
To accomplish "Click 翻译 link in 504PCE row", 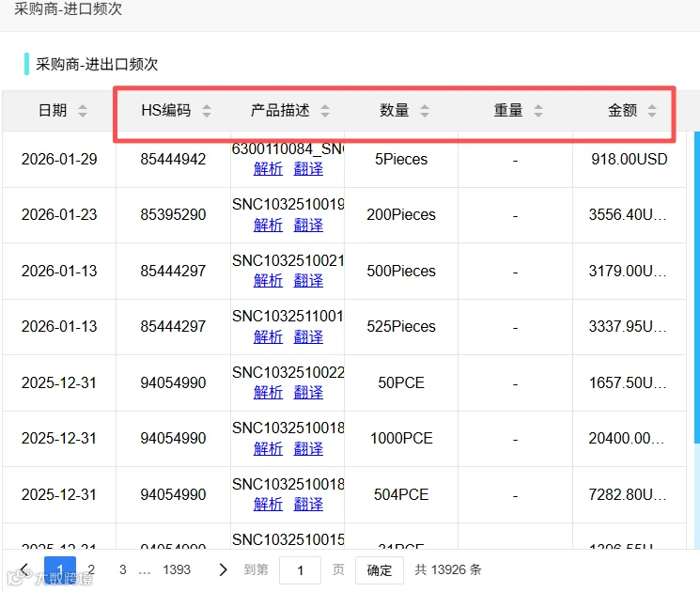I will pyautogui.click(x=308, y=505).
